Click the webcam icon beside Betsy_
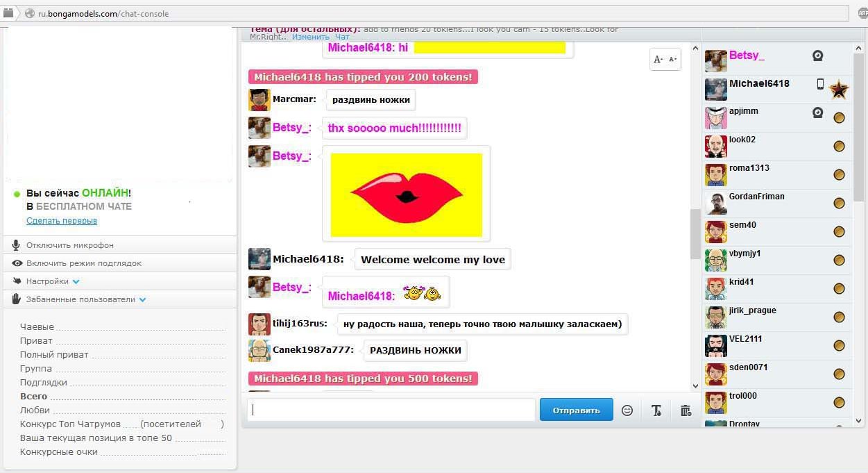The image size is (868, 473). tap(817, 55)
